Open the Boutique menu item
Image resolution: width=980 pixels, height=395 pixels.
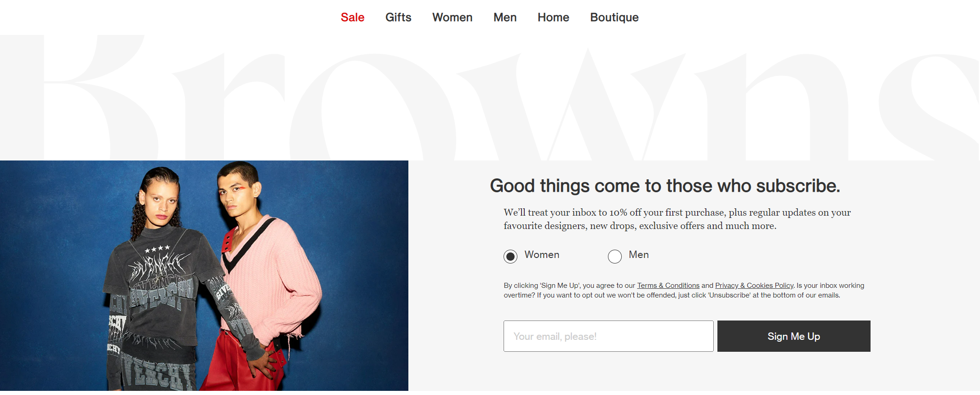tap(614, 17)
